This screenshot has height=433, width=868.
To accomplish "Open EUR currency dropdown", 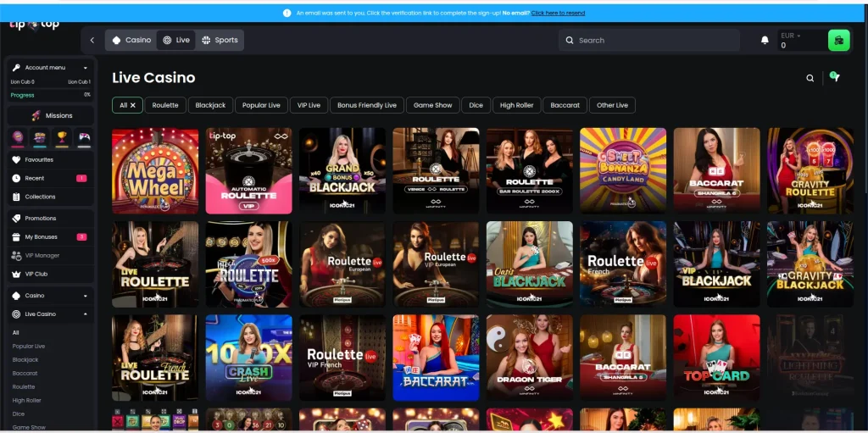I will click(x=791, y=36).
